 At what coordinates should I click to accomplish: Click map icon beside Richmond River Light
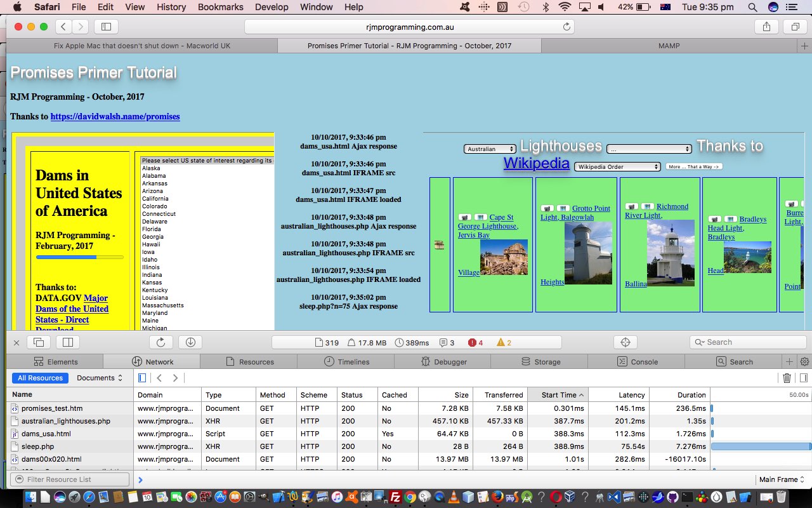coord(648,206)
